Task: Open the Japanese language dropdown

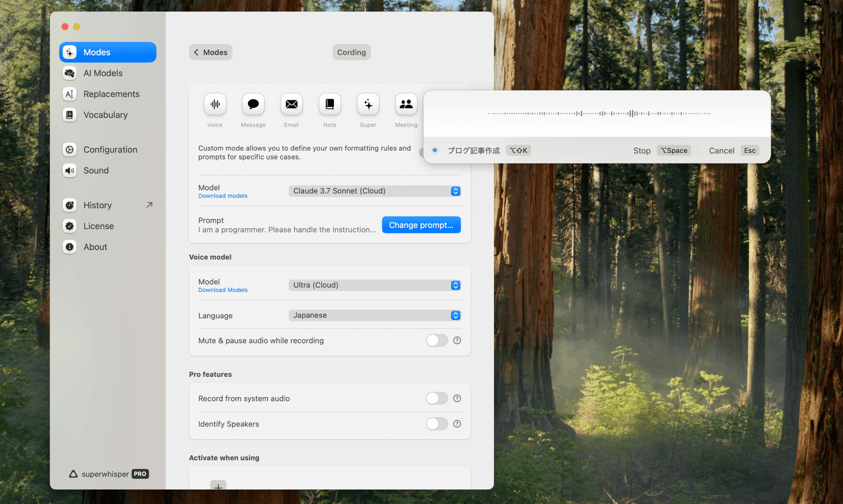Action: click(x=374, y=315)
